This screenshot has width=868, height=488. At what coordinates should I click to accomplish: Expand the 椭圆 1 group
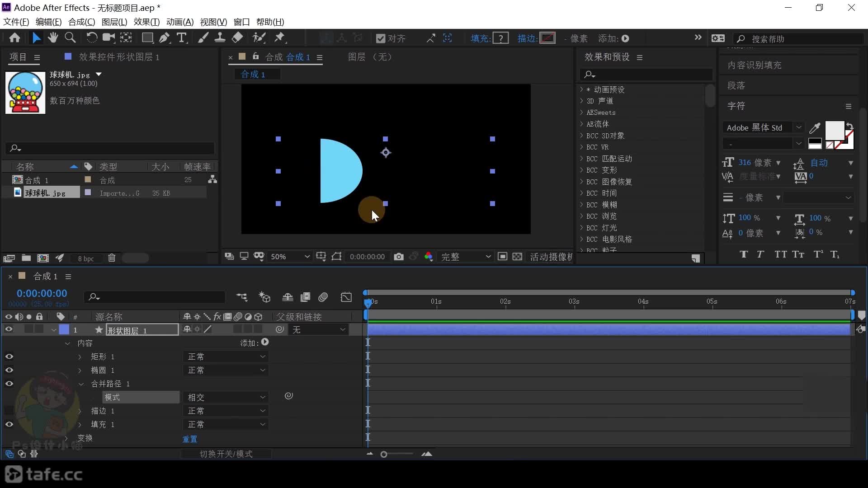[x=80, y=371]
